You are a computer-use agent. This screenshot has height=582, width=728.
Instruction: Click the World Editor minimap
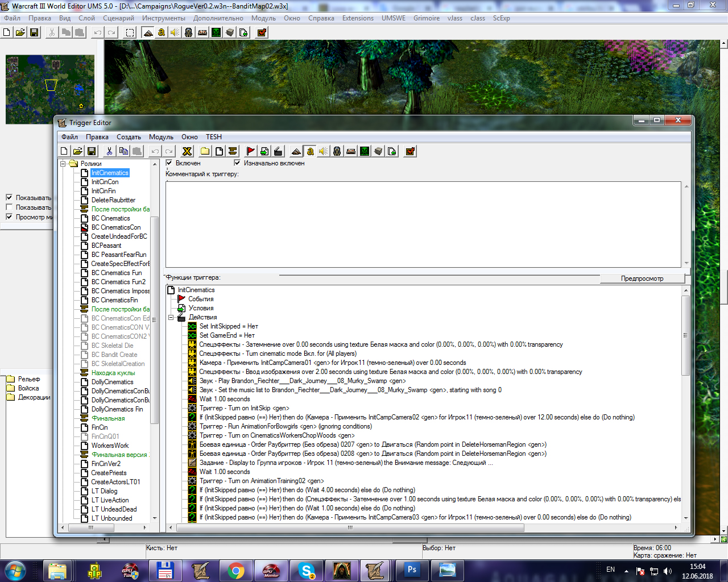pyautogui.click(x=50, y=89)
